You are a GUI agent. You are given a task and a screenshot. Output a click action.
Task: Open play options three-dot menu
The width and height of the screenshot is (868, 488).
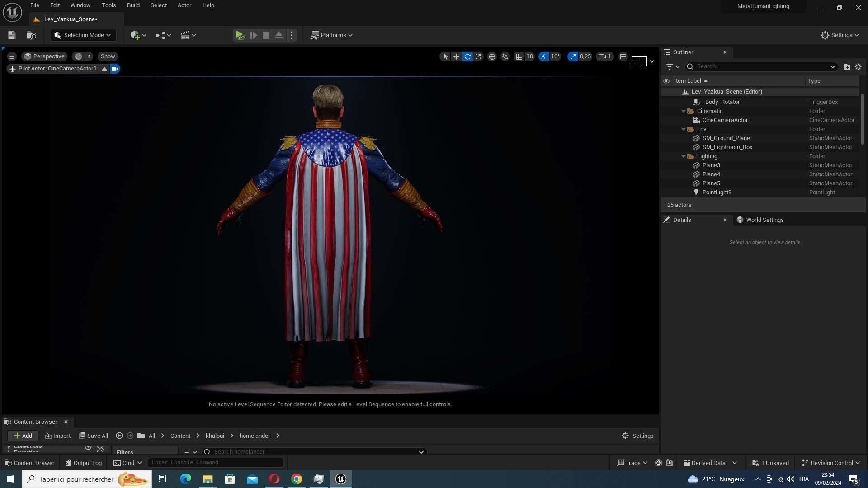click(292, 35)
